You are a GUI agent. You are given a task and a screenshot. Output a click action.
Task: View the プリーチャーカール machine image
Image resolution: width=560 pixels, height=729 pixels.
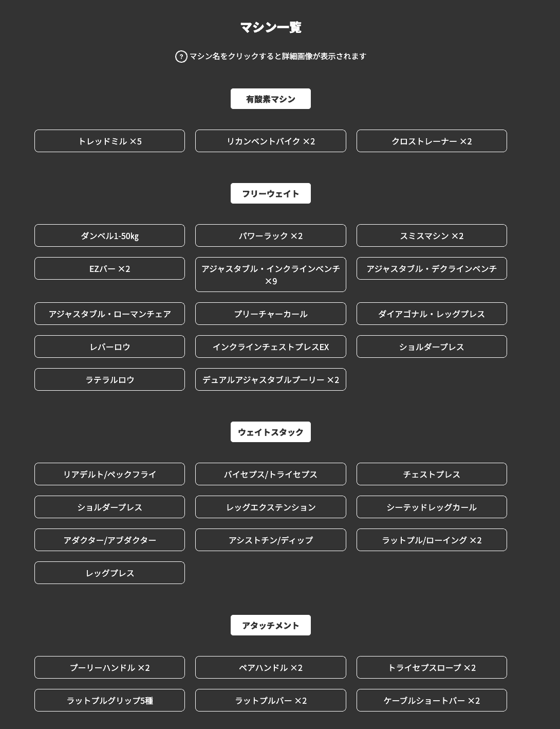(x=270, y=314)
